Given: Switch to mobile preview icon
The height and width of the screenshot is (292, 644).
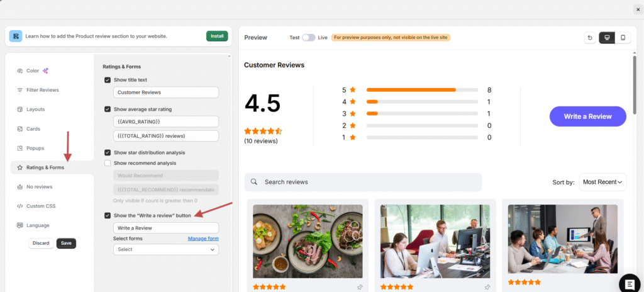Looking at the screenshot, I should point(623,38).
